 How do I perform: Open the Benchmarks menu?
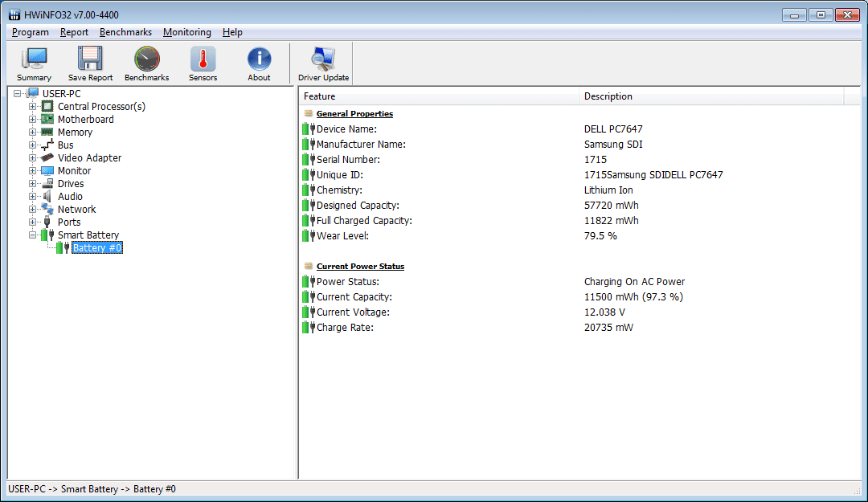click(125, 32)
